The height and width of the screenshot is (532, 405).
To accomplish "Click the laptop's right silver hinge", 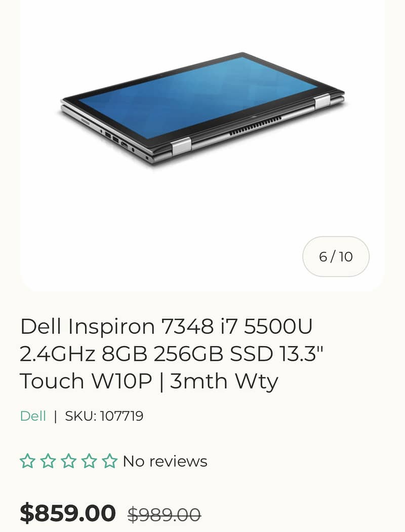I will [322, 102].
